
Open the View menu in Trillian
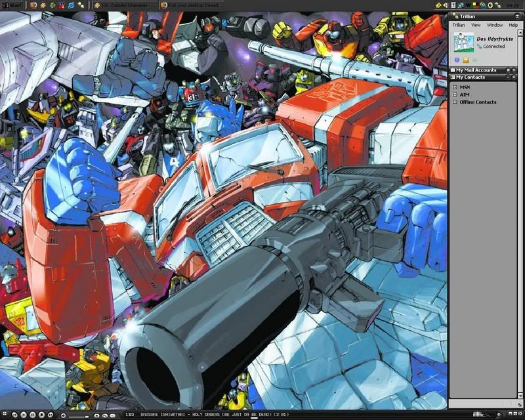[476, 25]
